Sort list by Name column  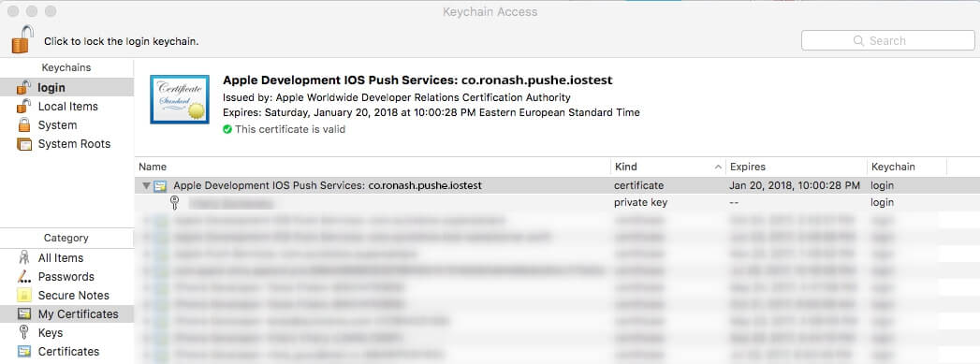373,167
